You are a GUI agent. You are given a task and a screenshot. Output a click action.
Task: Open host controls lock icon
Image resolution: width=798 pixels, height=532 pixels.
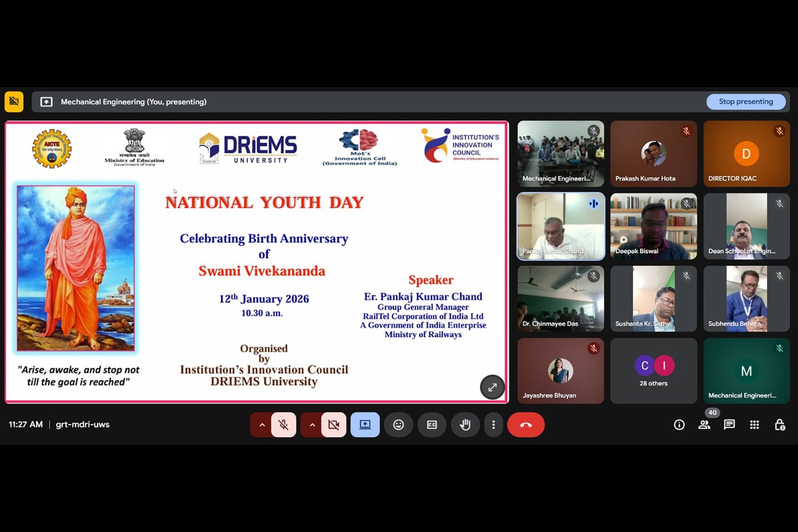pyautogui.click(x=780, y=424)
